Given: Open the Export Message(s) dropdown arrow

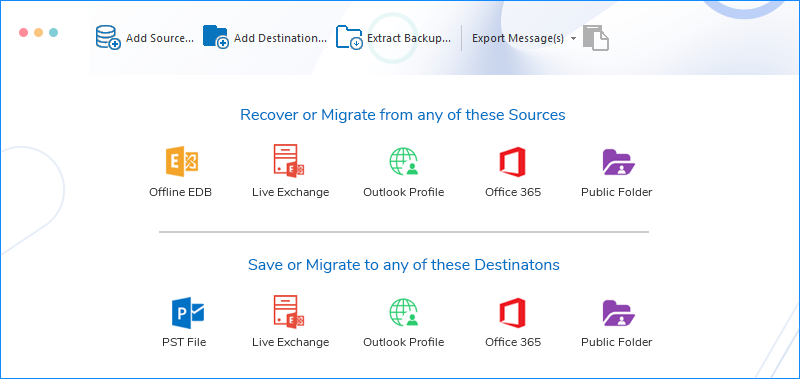Looking at the screenshot, I should point(573,39).
